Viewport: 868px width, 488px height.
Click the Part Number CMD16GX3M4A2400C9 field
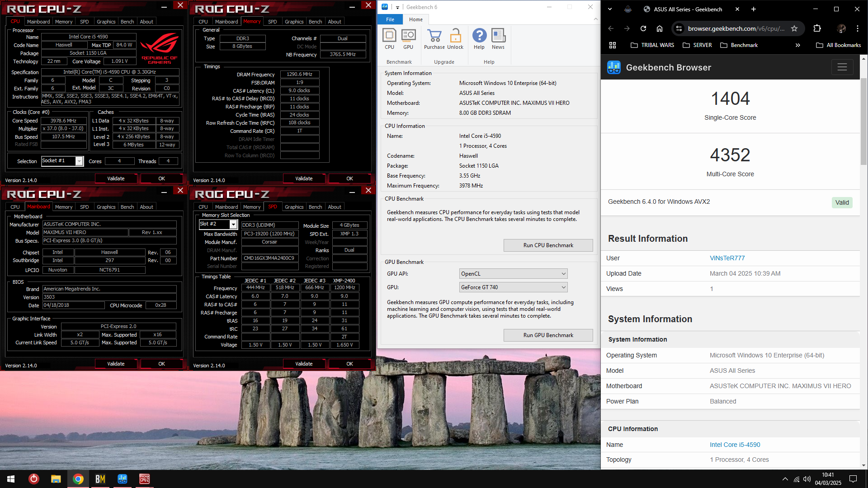269,258
